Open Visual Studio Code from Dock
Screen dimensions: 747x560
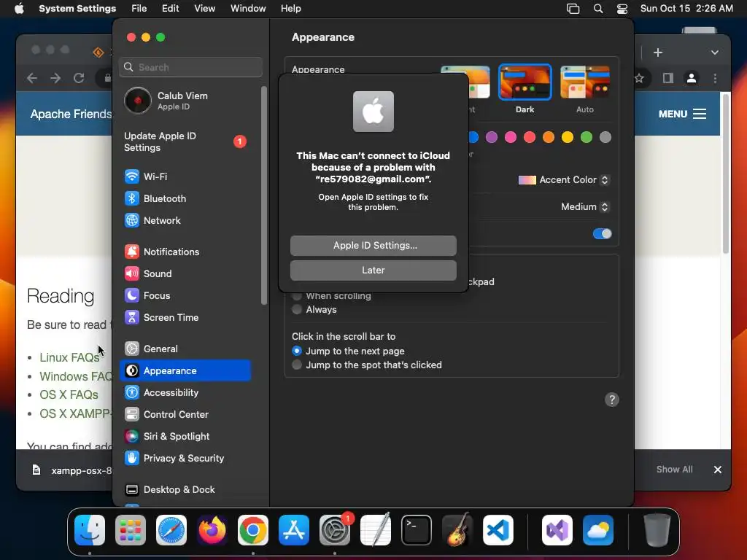tap(498, 530)
